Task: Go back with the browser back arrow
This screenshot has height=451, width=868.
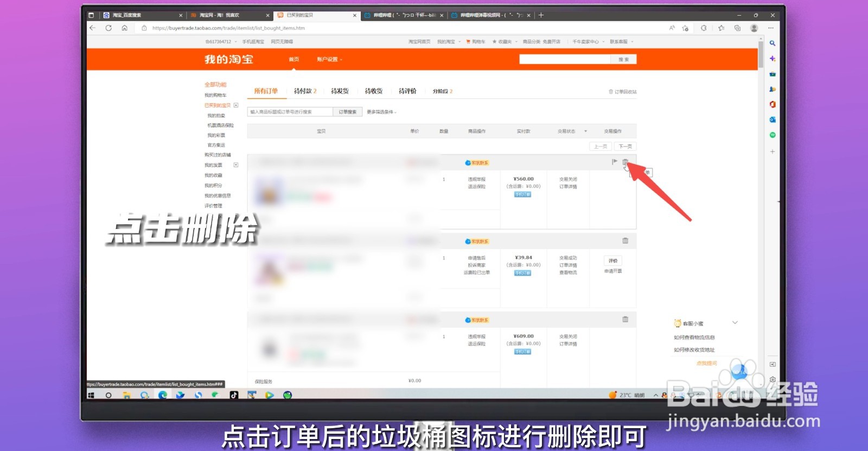Action: click(92, 28)
